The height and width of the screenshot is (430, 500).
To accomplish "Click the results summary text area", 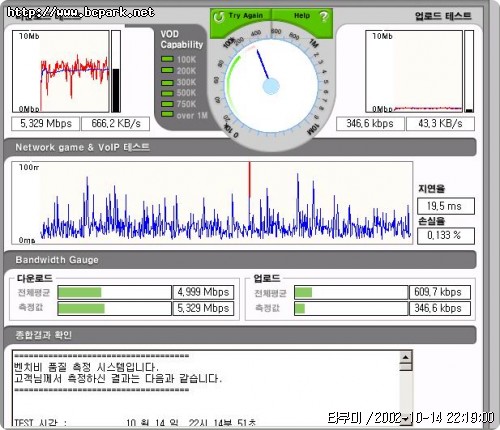I will [x=206, y=388].
